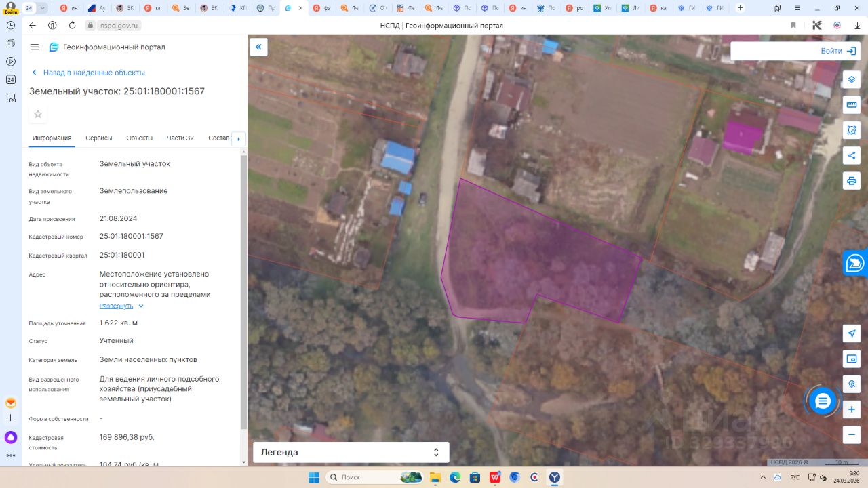
Task: Open the browser tab manager icon
Action: (778, 8)
